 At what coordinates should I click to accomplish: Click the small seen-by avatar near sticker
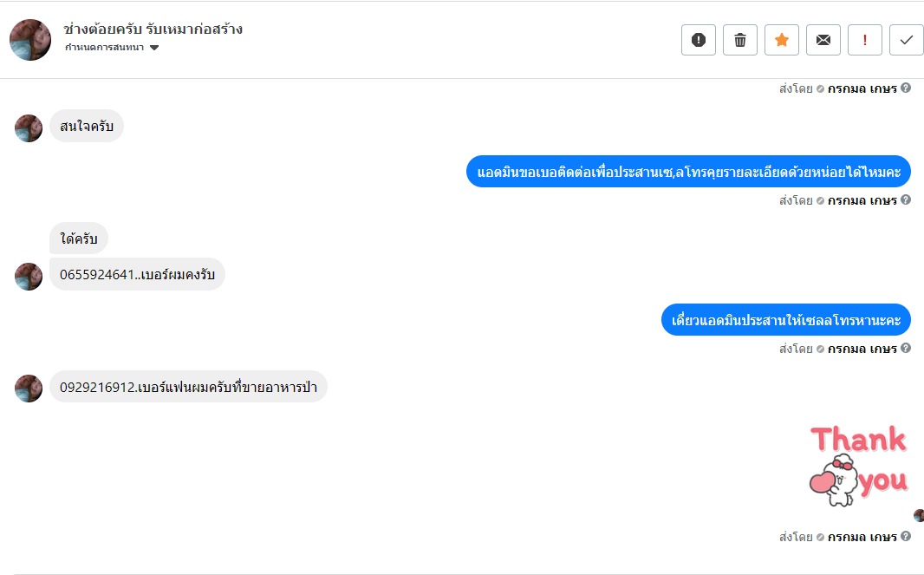[919, 516]
